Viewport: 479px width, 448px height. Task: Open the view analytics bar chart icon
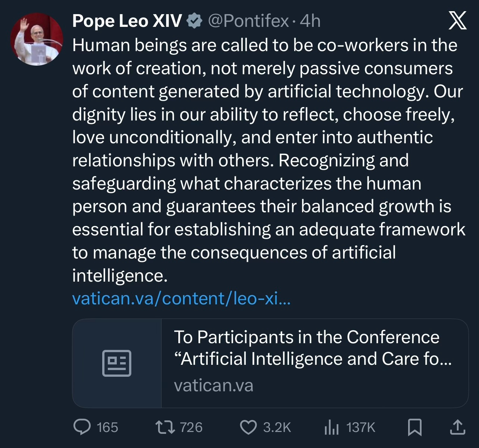[331, 427]
